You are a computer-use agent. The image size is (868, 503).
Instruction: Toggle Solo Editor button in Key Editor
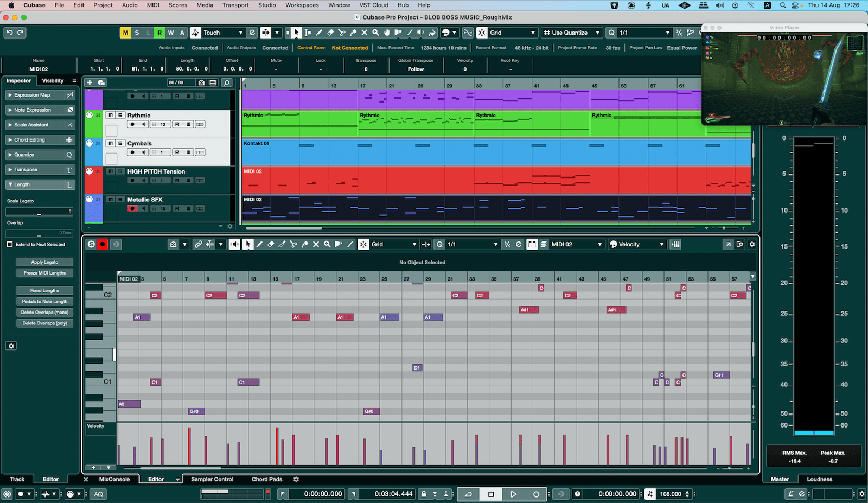pyautogui.click(x=91, y=244)
